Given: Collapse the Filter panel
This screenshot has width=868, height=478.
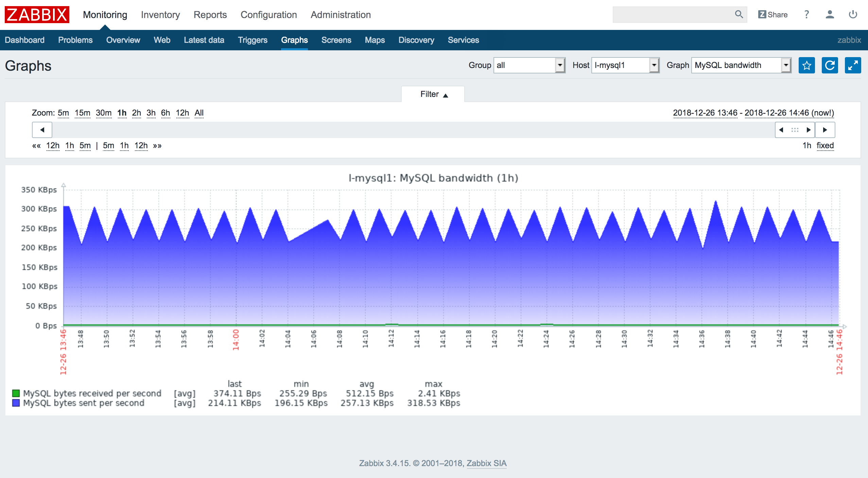Looking at the screenshot, I should (x=433, y=94).
